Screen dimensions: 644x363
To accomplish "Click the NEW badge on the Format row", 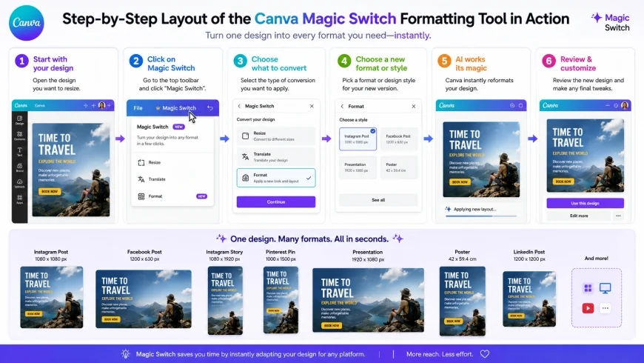I will pyautogui.click(x=201, y=196).
